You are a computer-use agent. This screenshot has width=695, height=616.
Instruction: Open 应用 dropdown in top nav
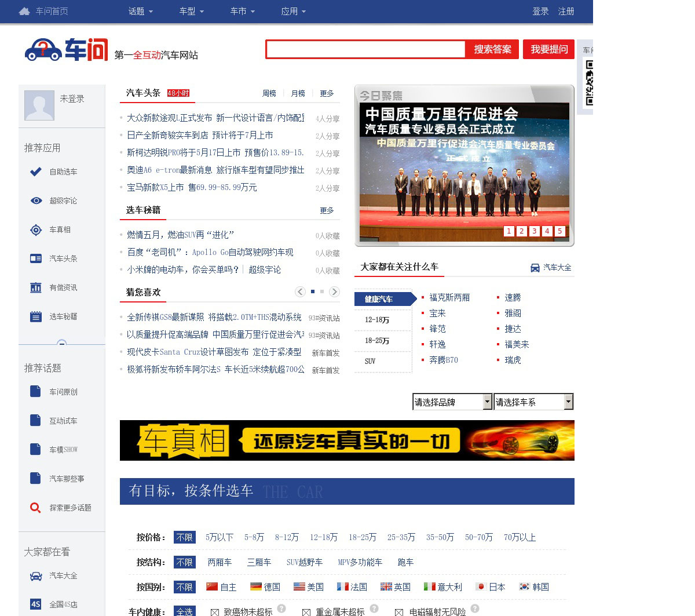[294, 11]
